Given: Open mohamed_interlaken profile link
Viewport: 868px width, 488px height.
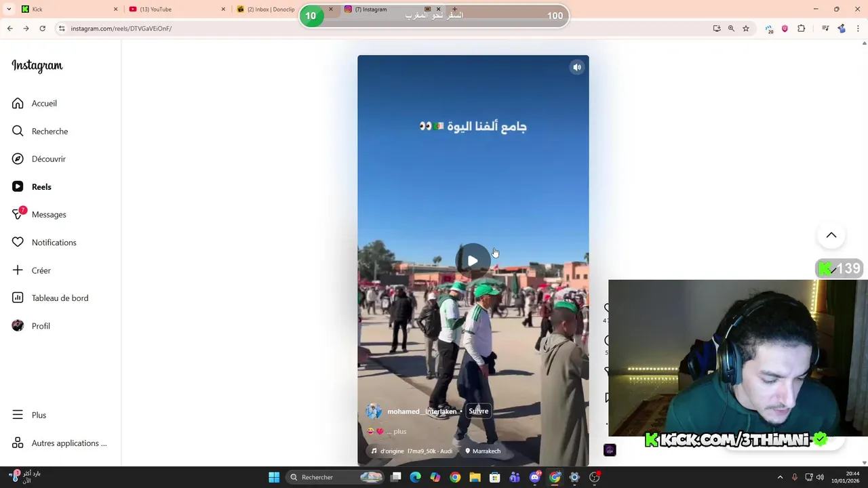Looking at the screenshot, I should pos(422,411).
